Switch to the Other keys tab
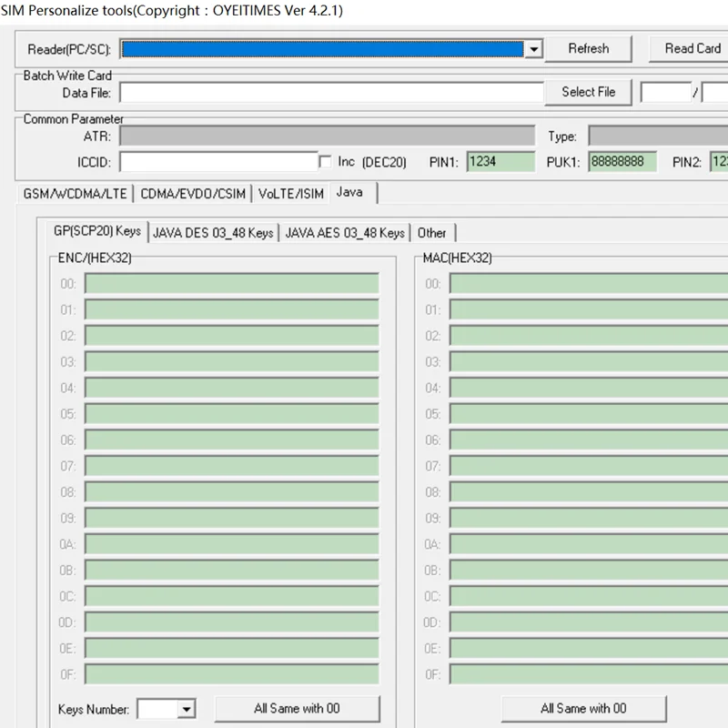Image resolution: width=728 pixels, height=728 pixels. 432,233
